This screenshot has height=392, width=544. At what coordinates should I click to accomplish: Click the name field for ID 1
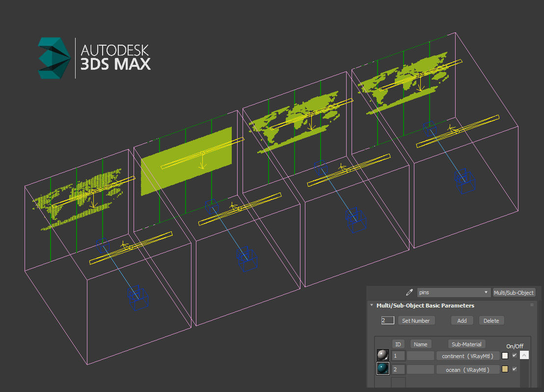tap(420, 356)
